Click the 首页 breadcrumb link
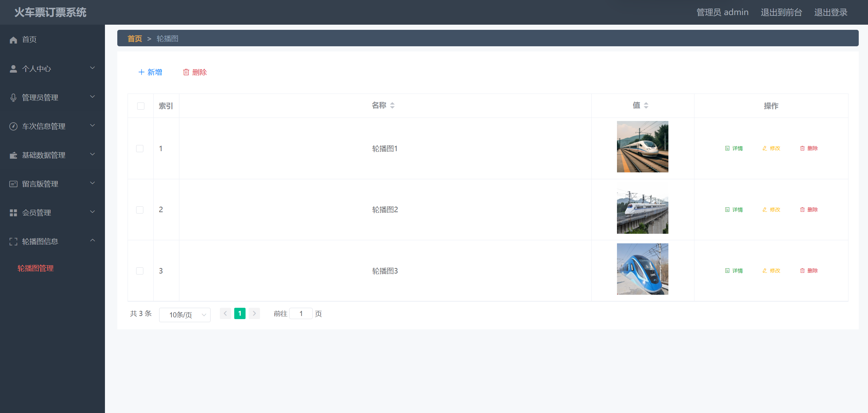This screenshot has height=413, width=868. (x=134, y=38)
